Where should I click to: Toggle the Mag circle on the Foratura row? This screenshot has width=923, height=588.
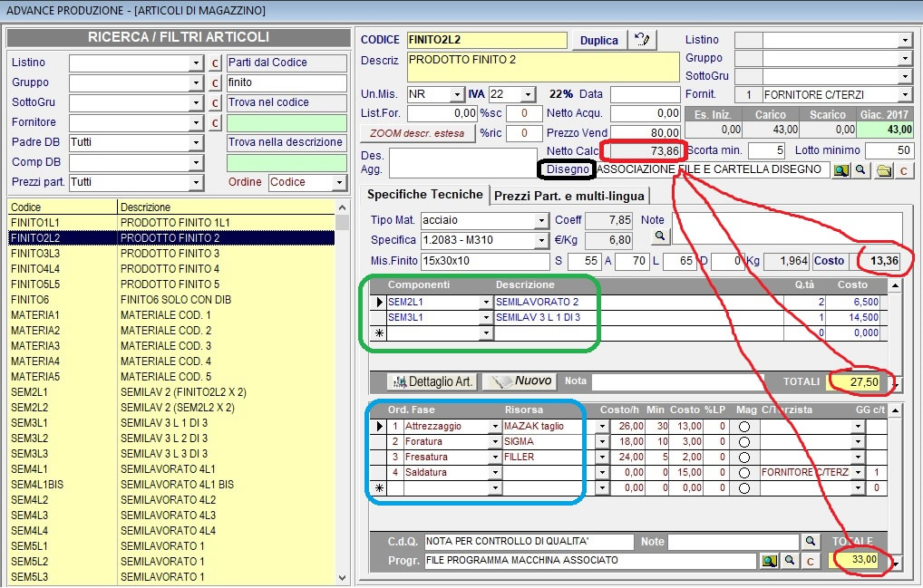[x=744, y=441]
